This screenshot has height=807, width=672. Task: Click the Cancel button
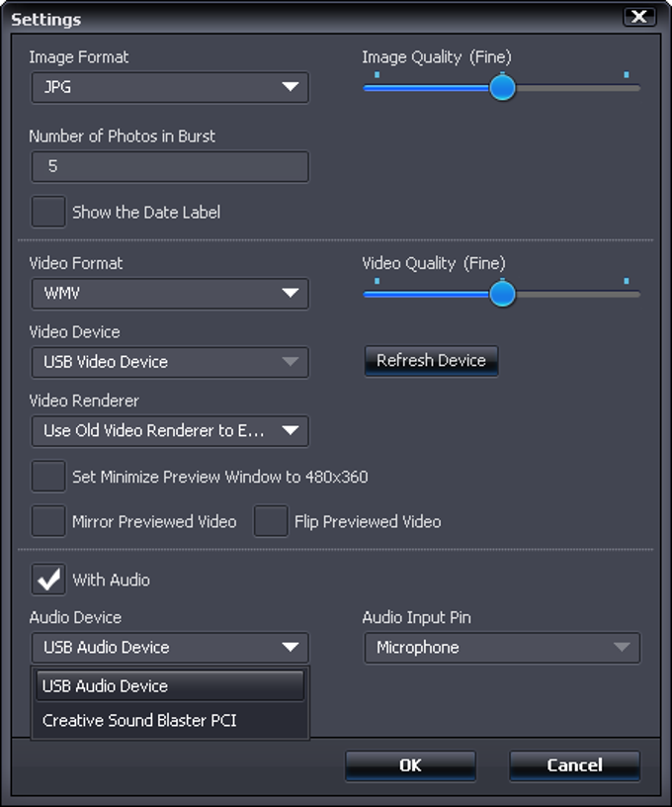[x=574, y=764]
